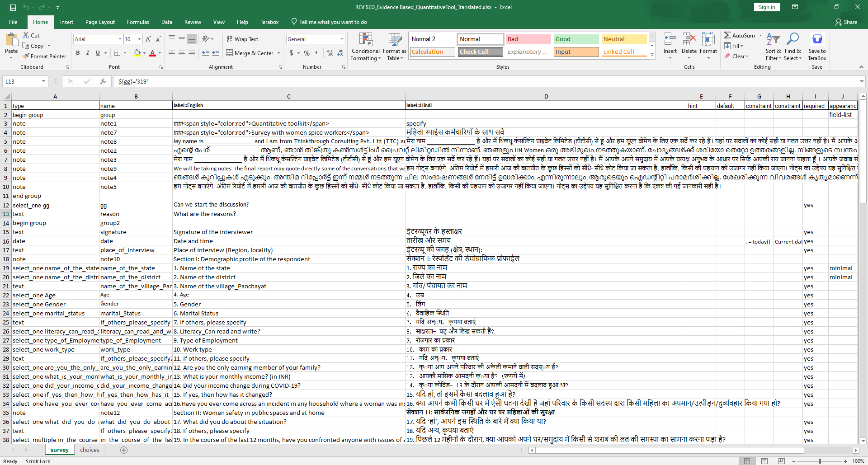868x465 pixels.
Task: Apply the Good cell style
Action: pos(576,39)
